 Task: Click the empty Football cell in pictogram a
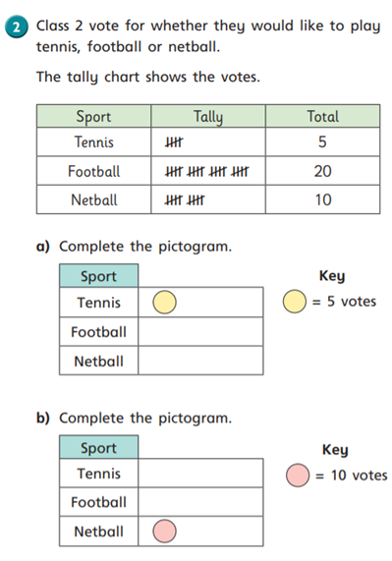coord(200,332)
